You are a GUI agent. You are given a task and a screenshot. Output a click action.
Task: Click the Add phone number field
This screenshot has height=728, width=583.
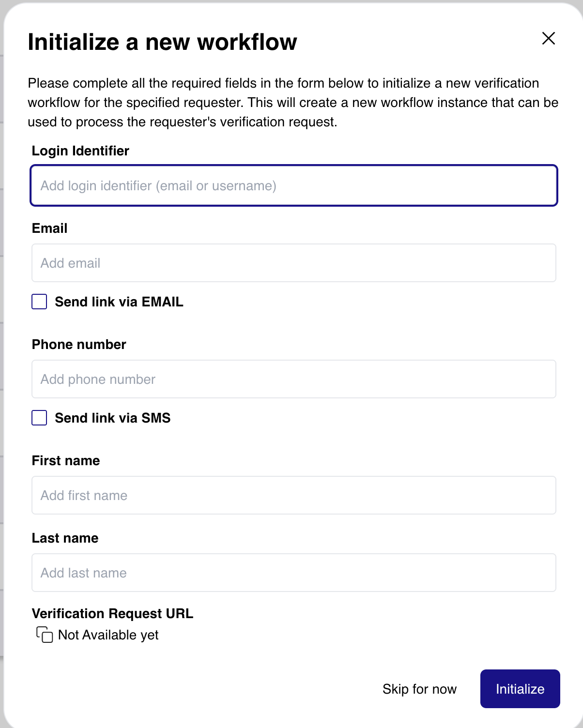coord(293,379)
